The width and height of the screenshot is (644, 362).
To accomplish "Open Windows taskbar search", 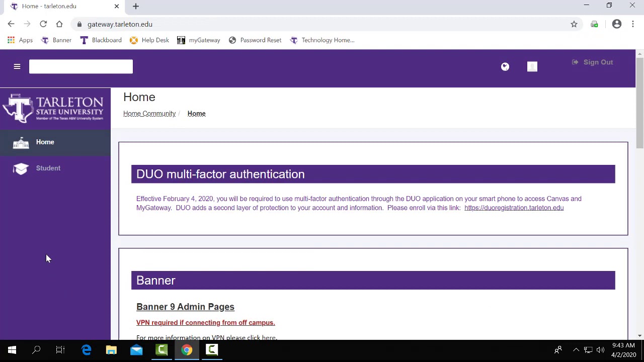I will tap(36, 350).
